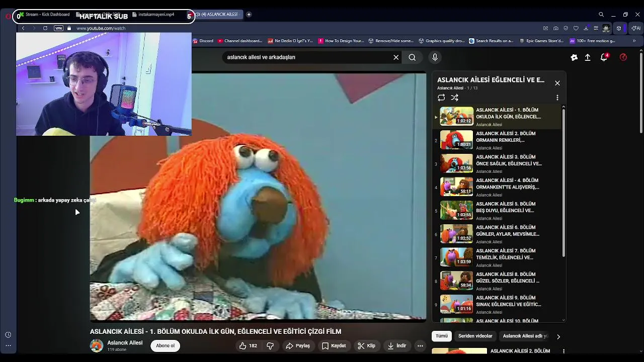Open the browser downloads icon
The image size is (644, 362).
click(x=586, y=28)
